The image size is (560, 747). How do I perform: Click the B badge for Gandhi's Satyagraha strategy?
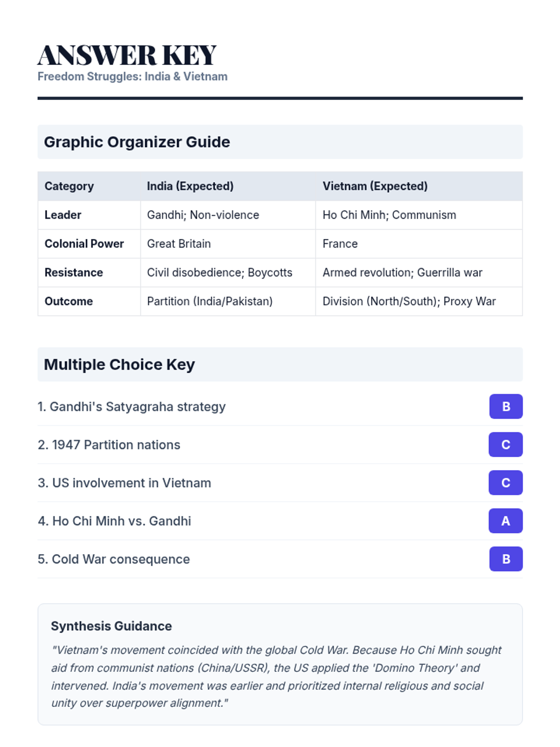coord(505,407)
